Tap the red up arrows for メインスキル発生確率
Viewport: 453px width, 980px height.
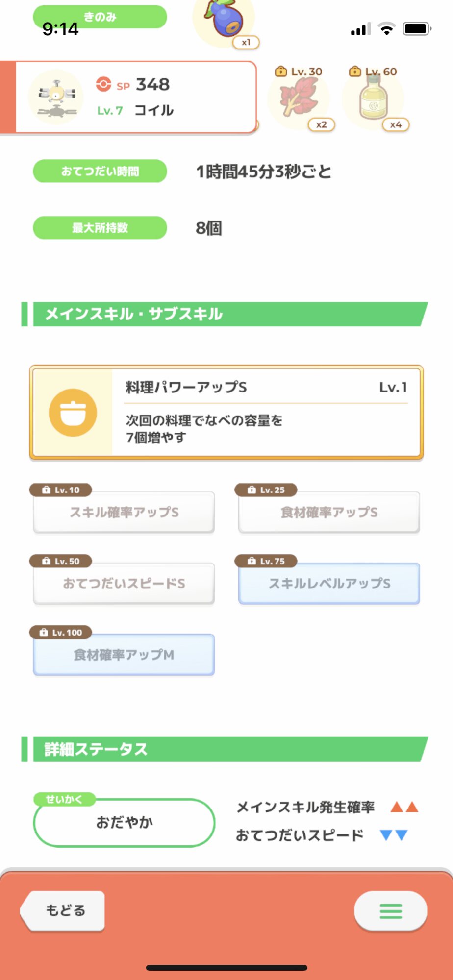coord(404,807)
